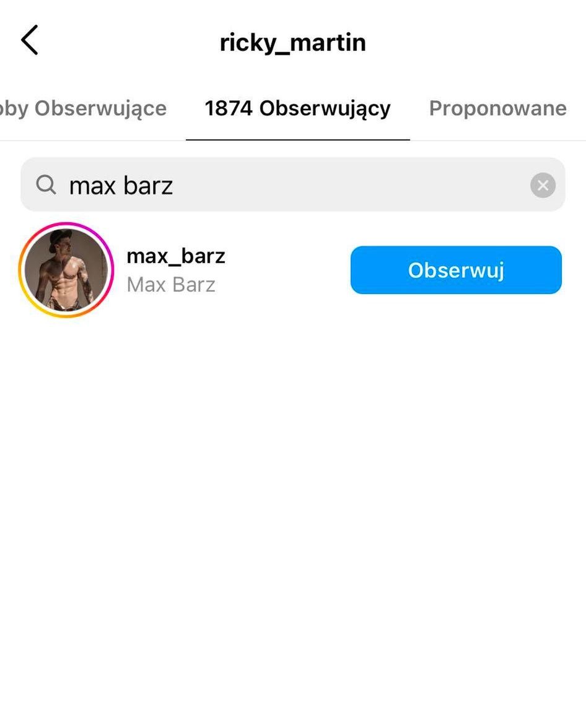
Task: Tap empty space below the search result
Action: point(293,511)
